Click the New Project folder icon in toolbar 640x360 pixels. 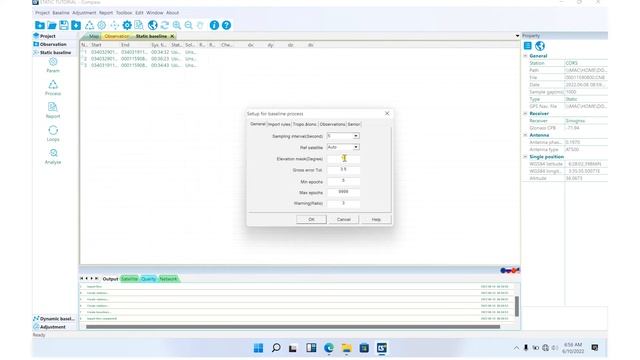40,25
